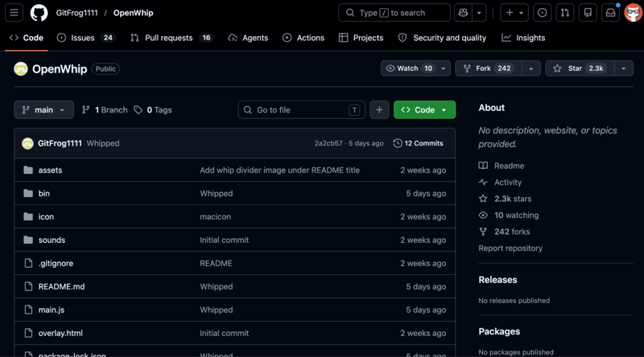Screen dimensions: 644x357
Task: Open Copilot chat icon in header
Action: coord(463,13)
